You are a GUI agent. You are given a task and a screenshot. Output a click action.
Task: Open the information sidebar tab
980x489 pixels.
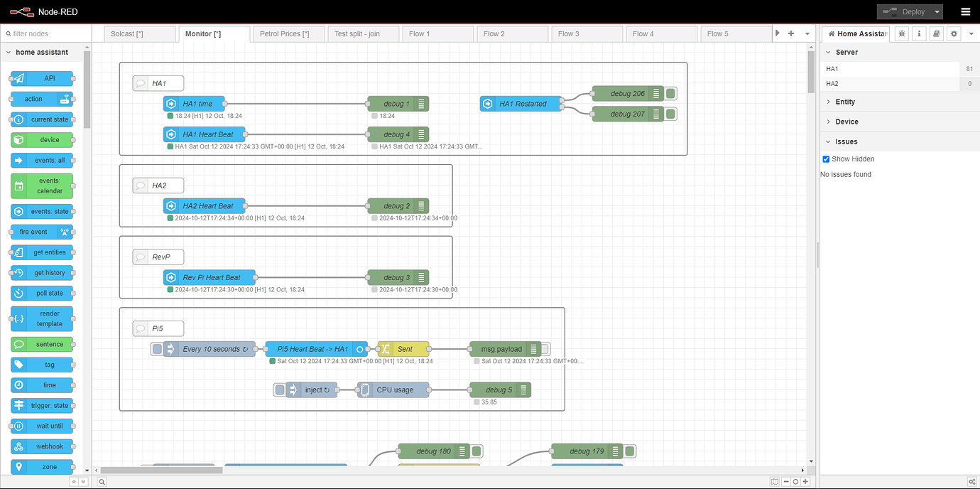tap(919, 33)
